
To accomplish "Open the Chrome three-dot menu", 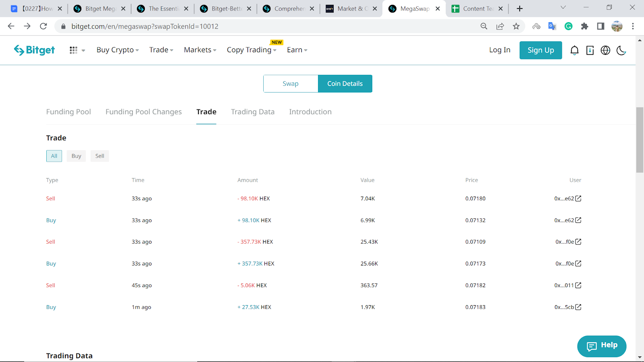I will (x=633, y=26).
